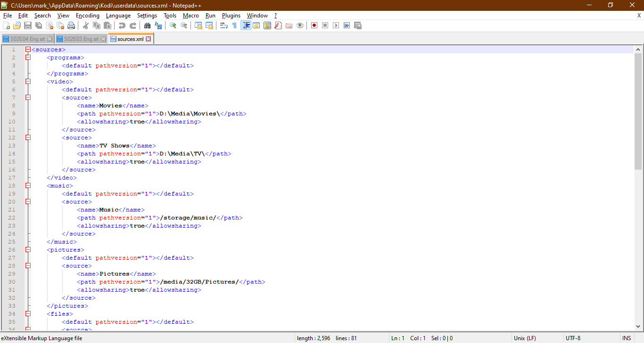Collapse the <video> node on line 5
Viewport: 644px width, 343px height.
coord(28,82)
